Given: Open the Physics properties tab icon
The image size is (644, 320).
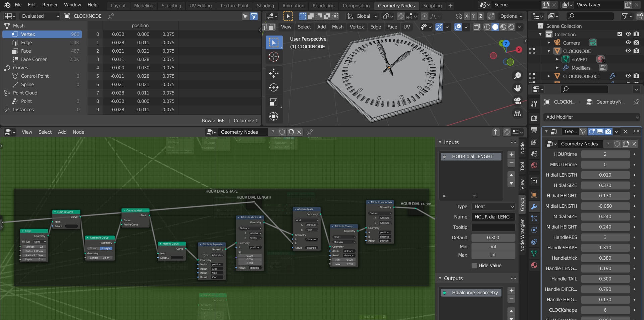Looking at the screenshot, I should [534, 230].
